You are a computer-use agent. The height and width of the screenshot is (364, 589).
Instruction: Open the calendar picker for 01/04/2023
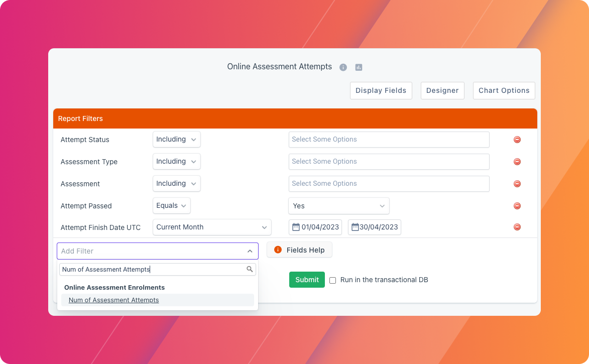point(296,227)
